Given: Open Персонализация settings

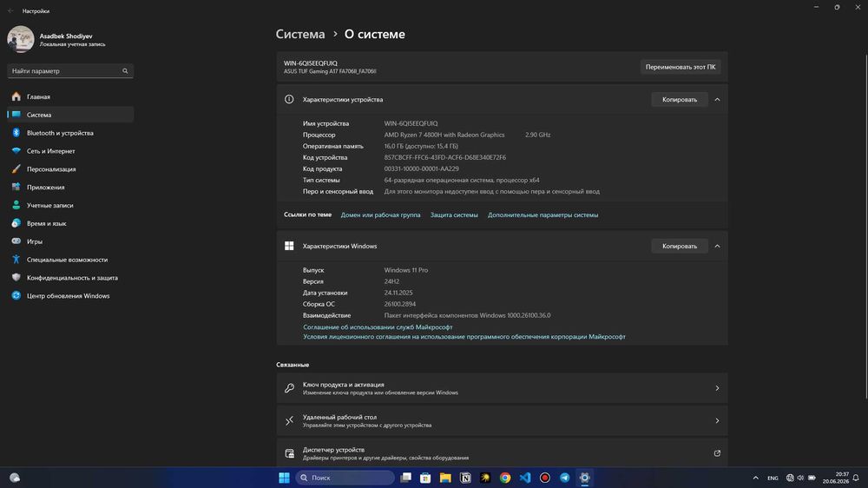Looking at the screenshot, I should [x=70, y=169].
